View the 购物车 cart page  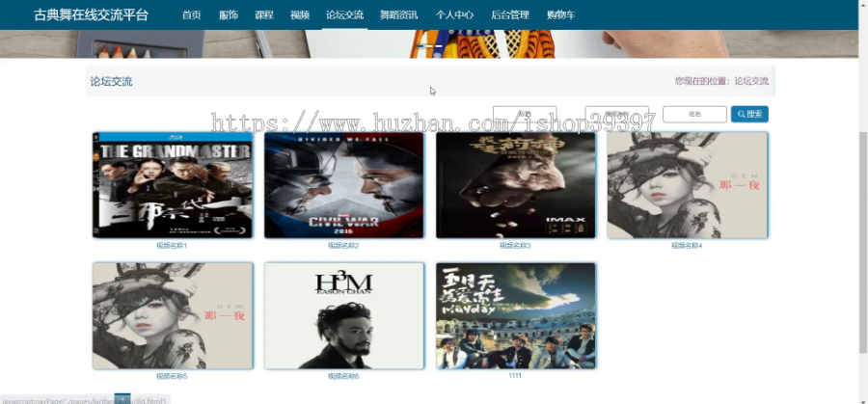560,14
